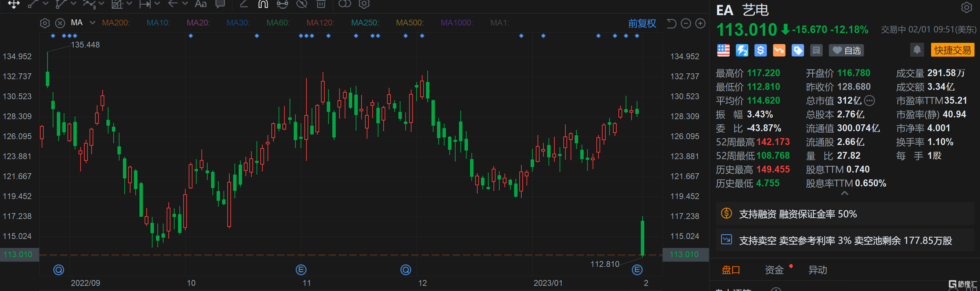Zoom in chart with plus icon
980x291 pixels.
(700, 23)
